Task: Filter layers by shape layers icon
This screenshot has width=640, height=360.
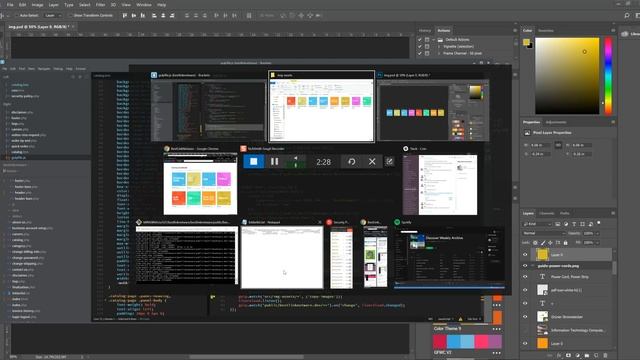Action: [x=582, y=224]
